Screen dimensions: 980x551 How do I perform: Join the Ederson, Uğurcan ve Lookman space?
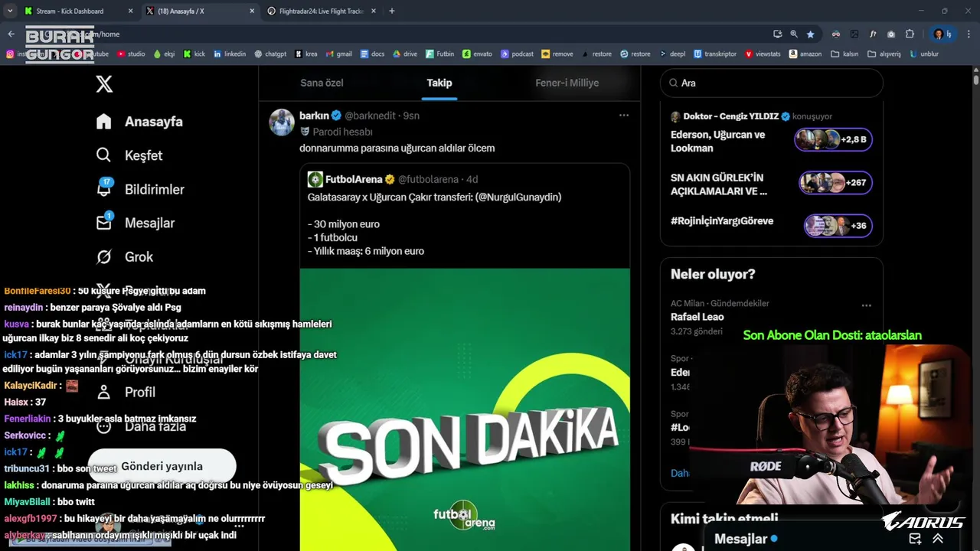pos(717,141)
